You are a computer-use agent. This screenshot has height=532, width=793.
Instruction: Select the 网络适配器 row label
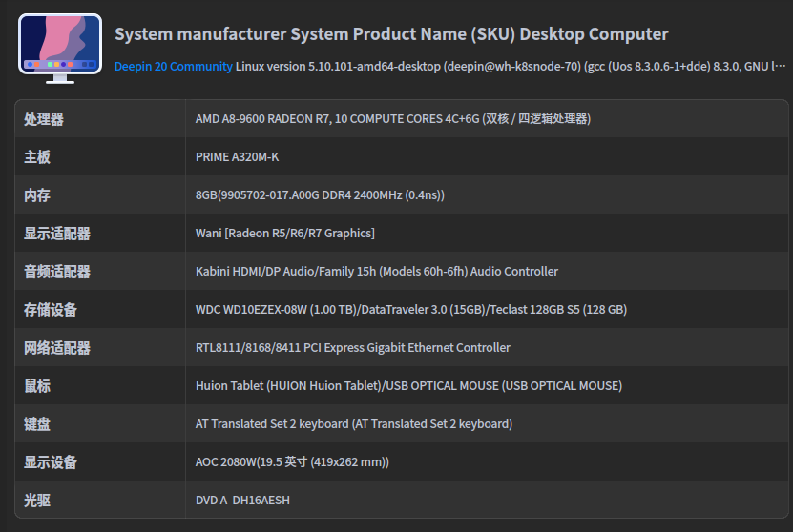[57, 348]
